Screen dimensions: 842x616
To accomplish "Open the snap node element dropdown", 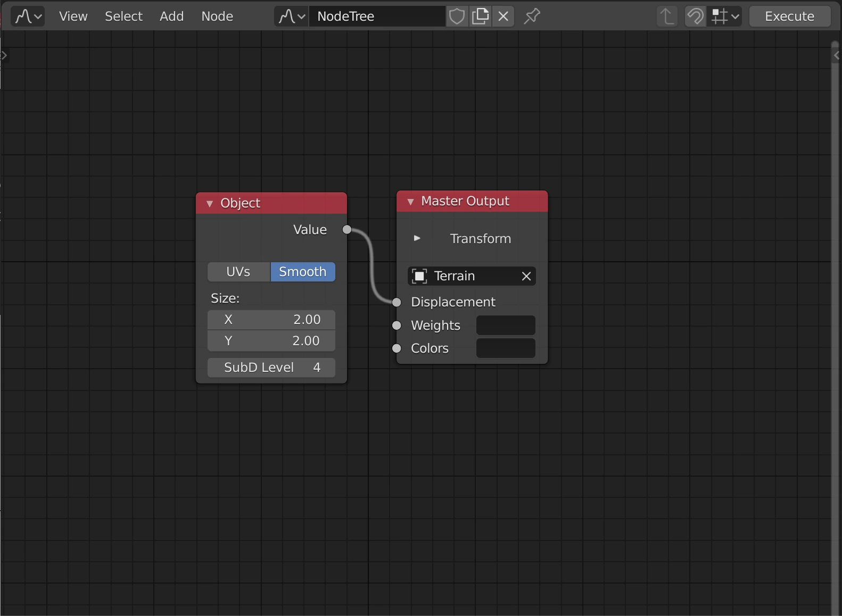I will pos(726,16).
